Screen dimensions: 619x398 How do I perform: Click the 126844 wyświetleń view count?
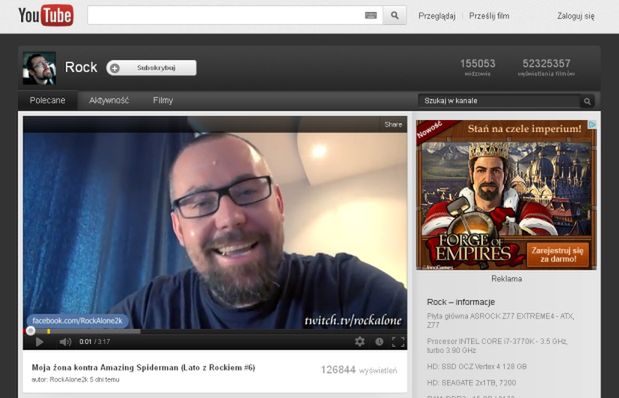click(x=359, y=370)
